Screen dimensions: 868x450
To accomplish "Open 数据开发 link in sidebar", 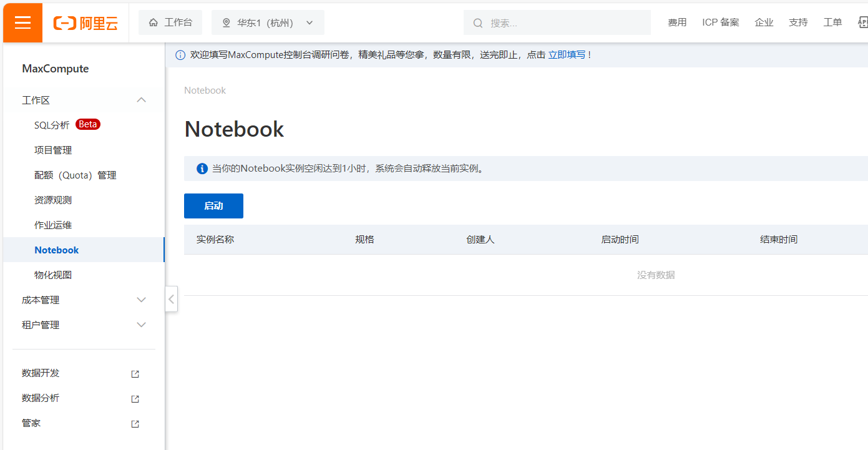I will 41,373.
